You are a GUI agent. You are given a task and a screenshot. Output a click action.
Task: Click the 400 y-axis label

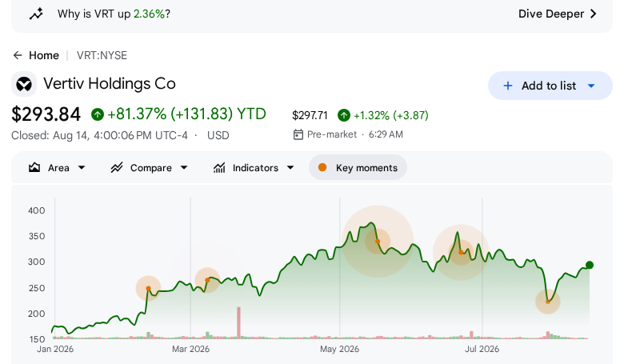pyautogui.click(x=37, y=210)
